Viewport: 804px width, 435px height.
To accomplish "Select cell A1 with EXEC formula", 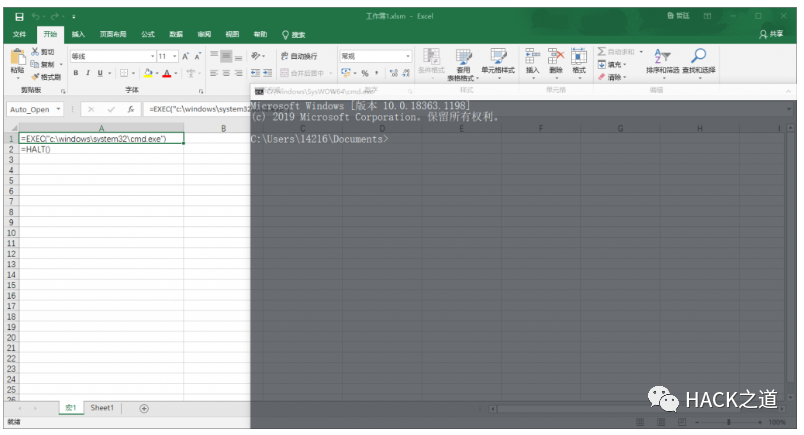I will 101,139.
